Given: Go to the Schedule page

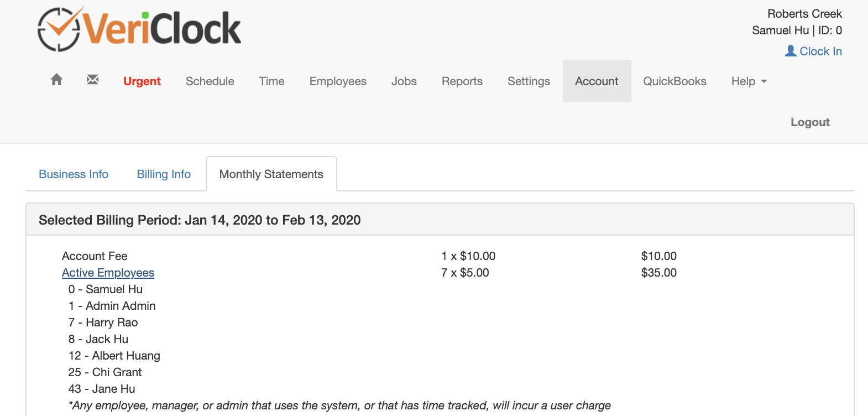Looking at the screenshot, I should (x=210, y=81).
